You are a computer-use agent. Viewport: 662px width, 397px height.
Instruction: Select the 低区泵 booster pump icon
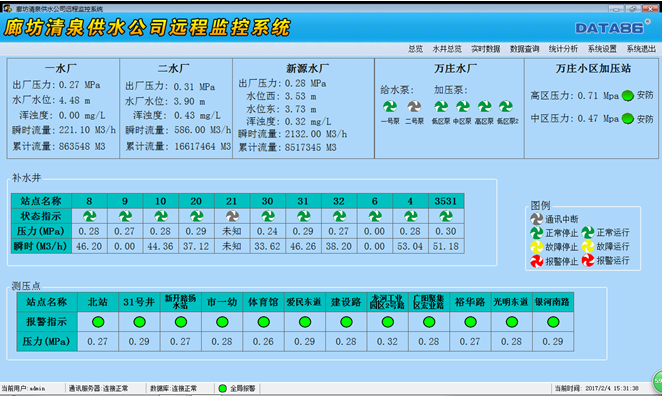tap(441, 106)
